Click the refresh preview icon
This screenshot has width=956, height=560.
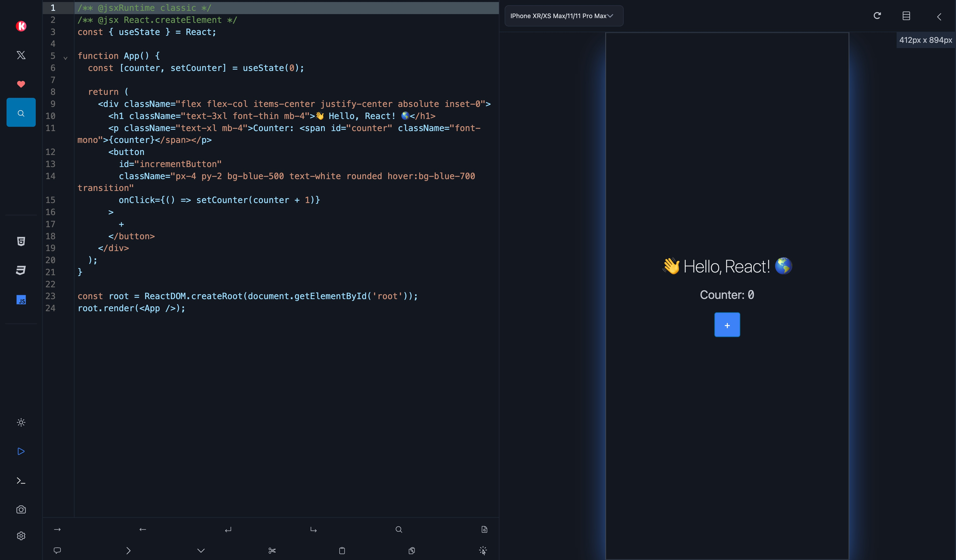(877, 16)
